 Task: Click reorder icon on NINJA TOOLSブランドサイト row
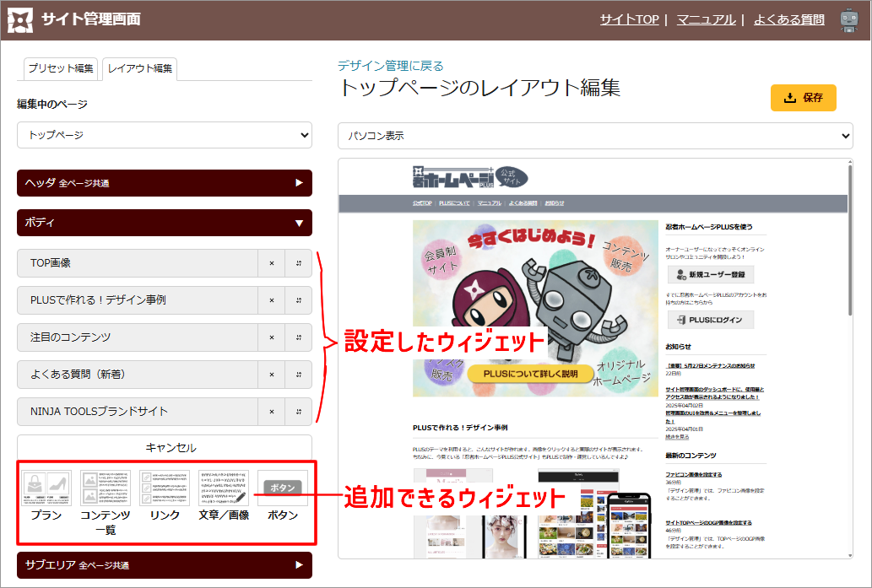(299, 412)
